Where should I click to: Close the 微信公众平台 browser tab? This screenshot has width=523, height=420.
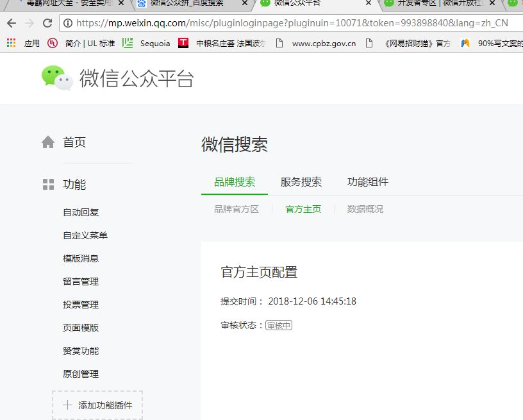[x=369, y=3]
